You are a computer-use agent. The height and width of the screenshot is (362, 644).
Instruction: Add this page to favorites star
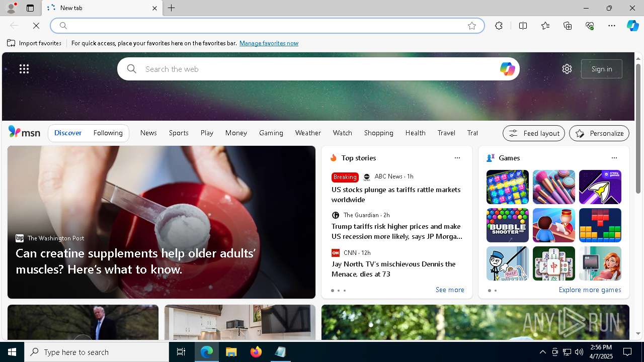[471, 26]
